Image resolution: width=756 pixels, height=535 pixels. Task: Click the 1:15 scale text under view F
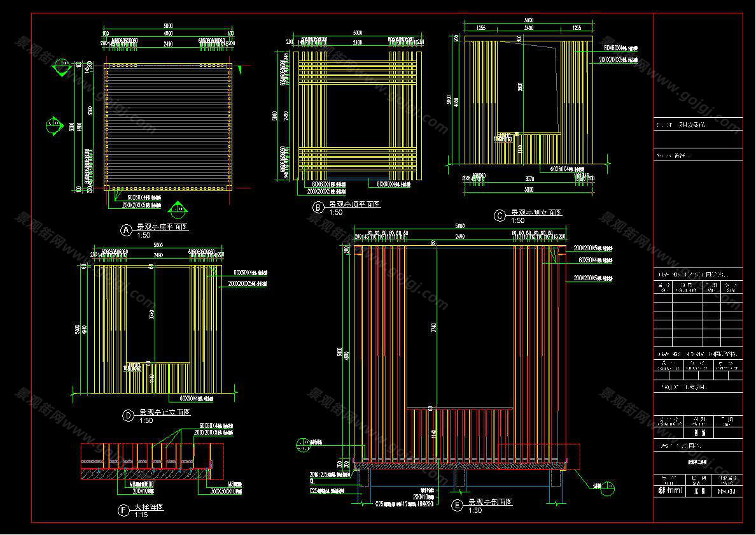click(x=141, y=515)
